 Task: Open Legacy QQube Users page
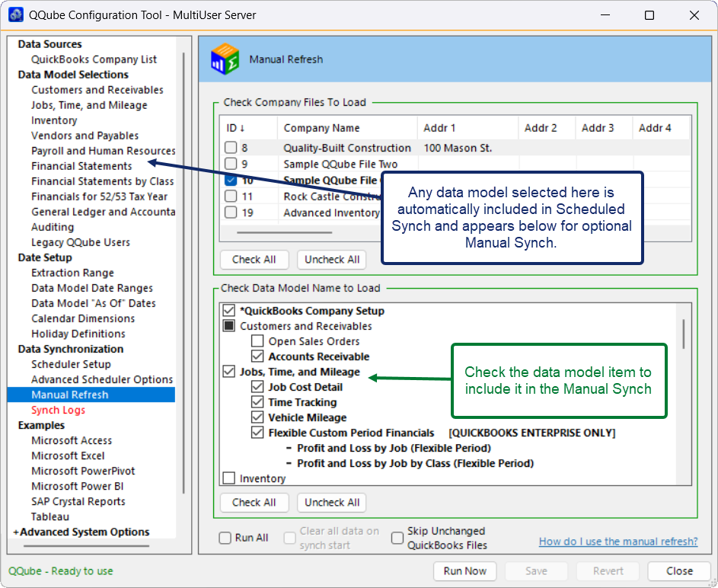pyautogui.click(x=81, y=242)
